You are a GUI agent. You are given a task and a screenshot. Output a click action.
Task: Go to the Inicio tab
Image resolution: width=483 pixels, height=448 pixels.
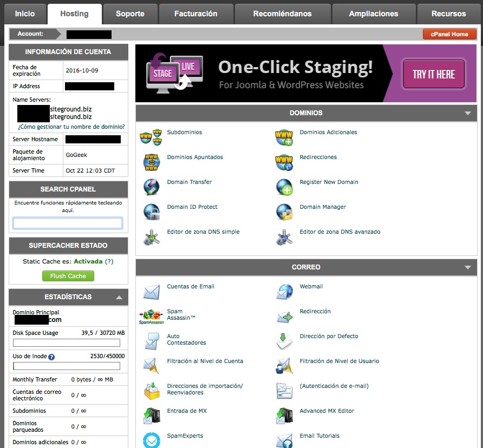pyautogui.click(x=25, y=14)
